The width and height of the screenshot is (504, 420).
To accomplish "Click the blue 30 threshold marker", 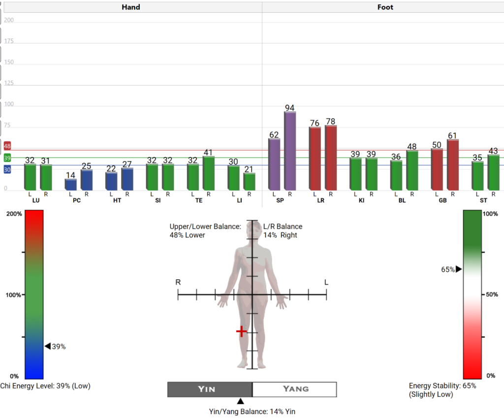I will coord(7,169).
